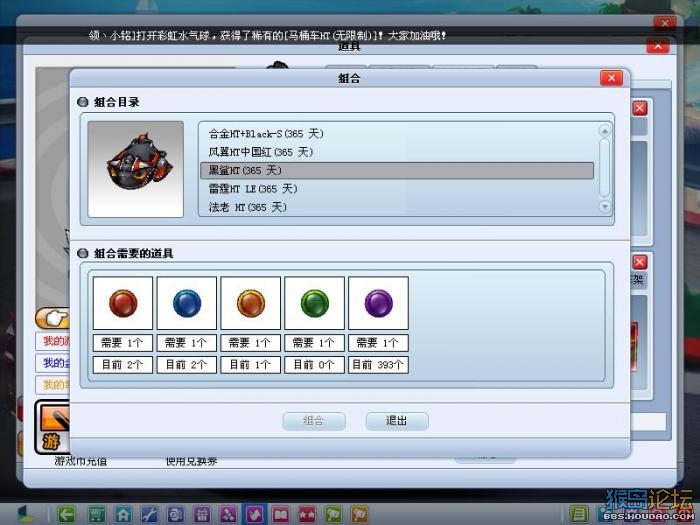The width and height of the screenshot is (700, 525).
Task: Click the combination list scroll up arrow
Action: [x=604, y=131]
